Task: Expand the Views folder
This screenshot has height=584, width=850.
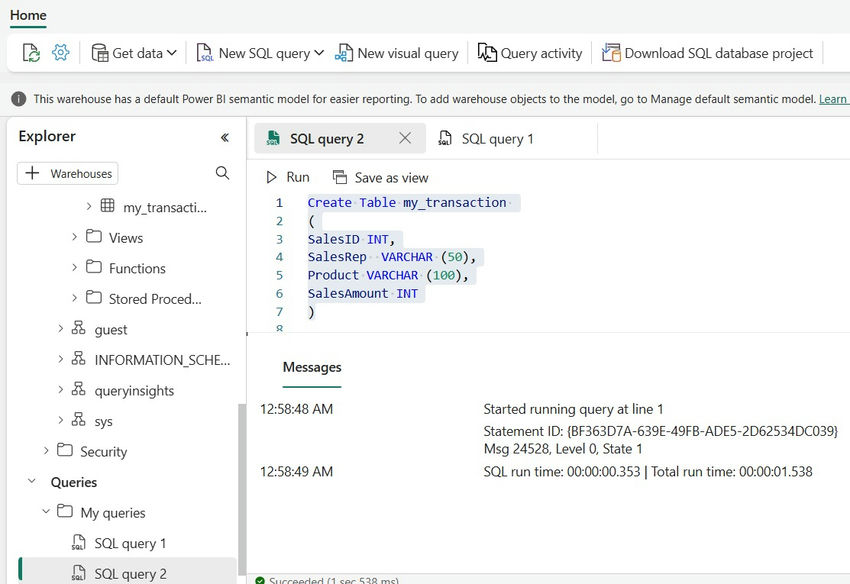Action: pyautogui.click(x=75, y=238)
